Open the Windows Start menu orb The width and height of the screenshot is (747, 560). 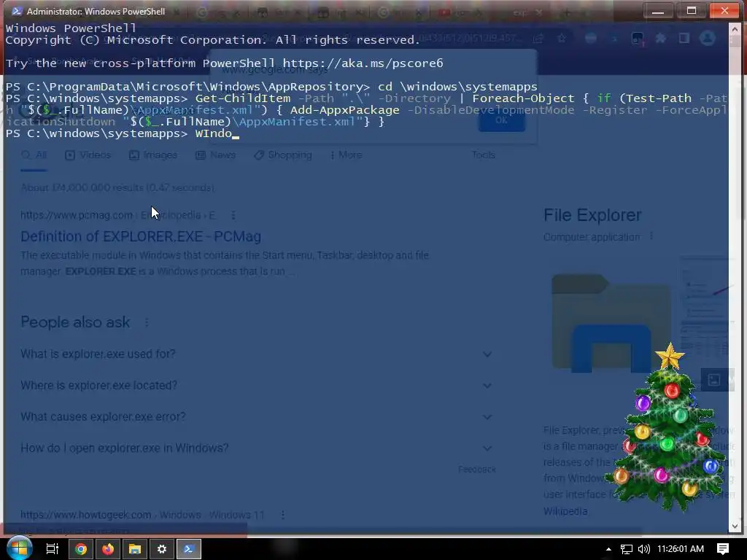(18, 548)
